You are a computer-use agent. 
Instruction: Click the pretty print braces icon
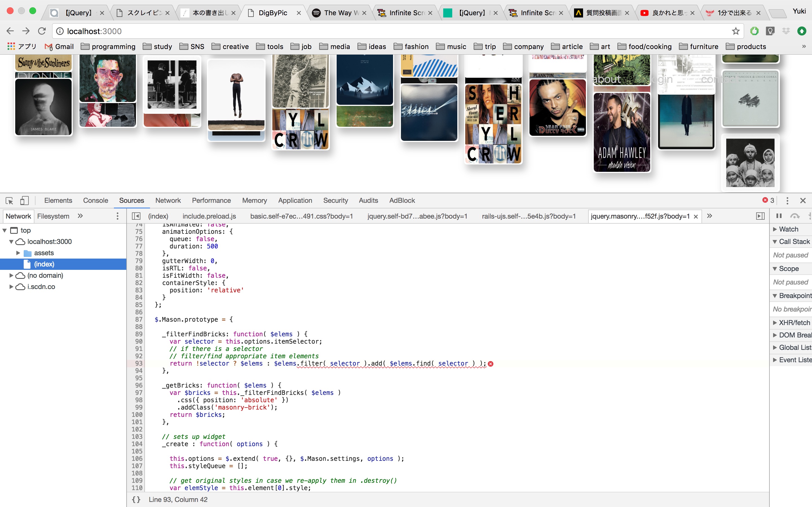[136, 500]
